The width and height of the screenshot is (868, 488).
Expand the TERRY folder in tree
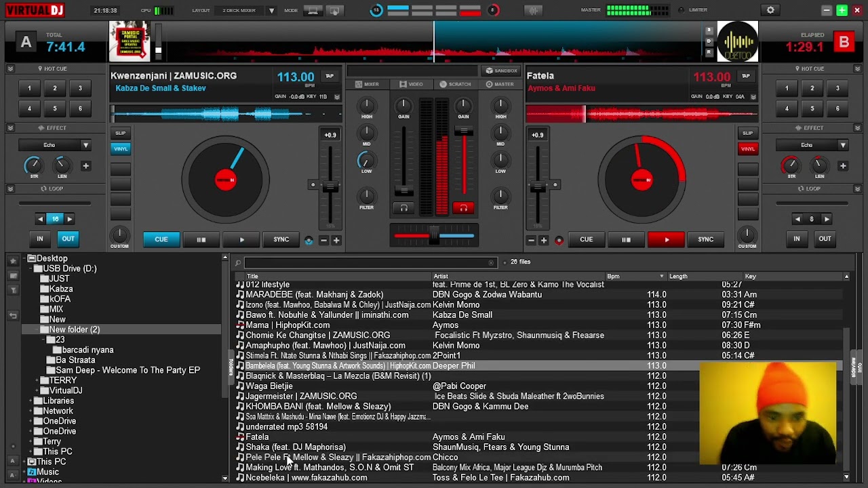[x=37, y=380]
